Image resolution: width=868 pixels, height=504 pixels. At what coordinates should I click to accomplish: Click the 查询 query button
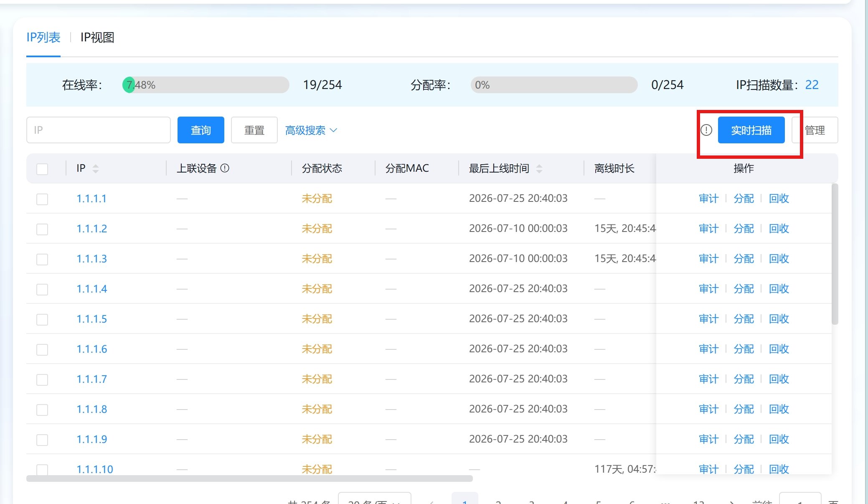point(201,130)
